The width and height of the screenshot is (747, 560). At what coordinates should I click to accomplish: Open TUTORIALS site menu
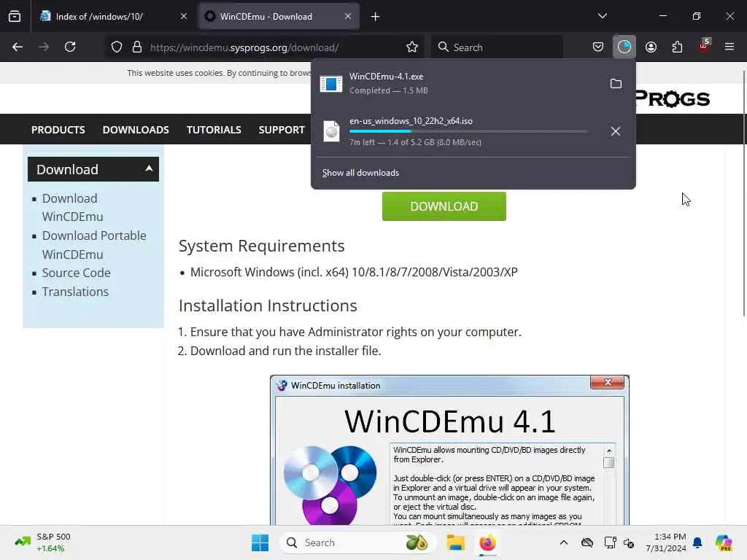coord(214,130)
